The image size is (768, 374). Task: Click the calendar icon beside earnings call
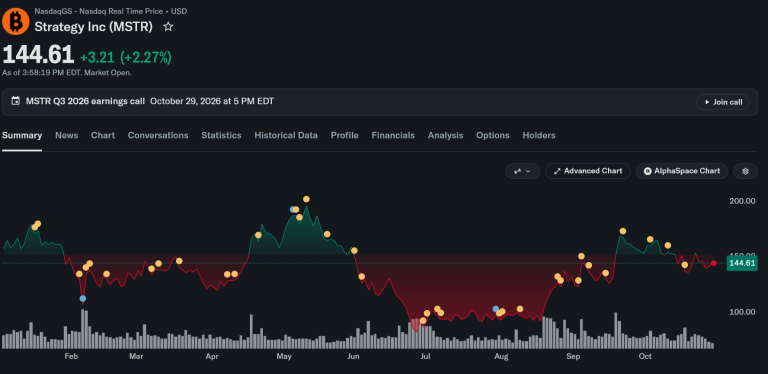coord(16,101)
